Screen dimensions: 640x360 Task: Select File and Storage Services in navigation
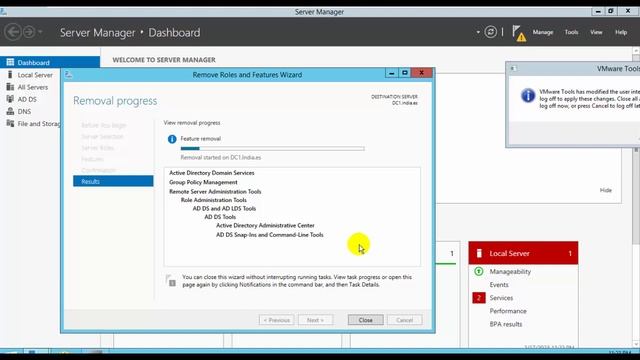coord(38,124)
